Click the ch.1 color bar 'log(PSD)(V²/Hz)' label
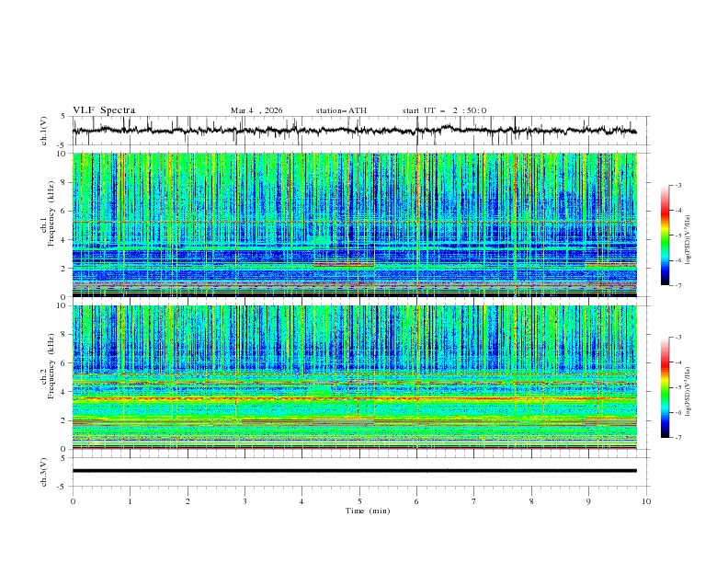 pos(688,240)
